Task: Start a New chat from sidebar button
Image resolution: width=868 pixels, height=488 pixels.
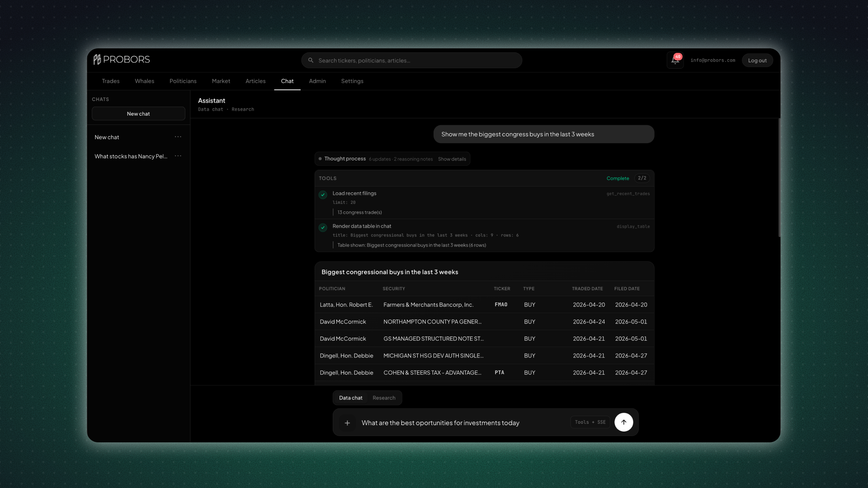Action: click(x=138, y=114)
